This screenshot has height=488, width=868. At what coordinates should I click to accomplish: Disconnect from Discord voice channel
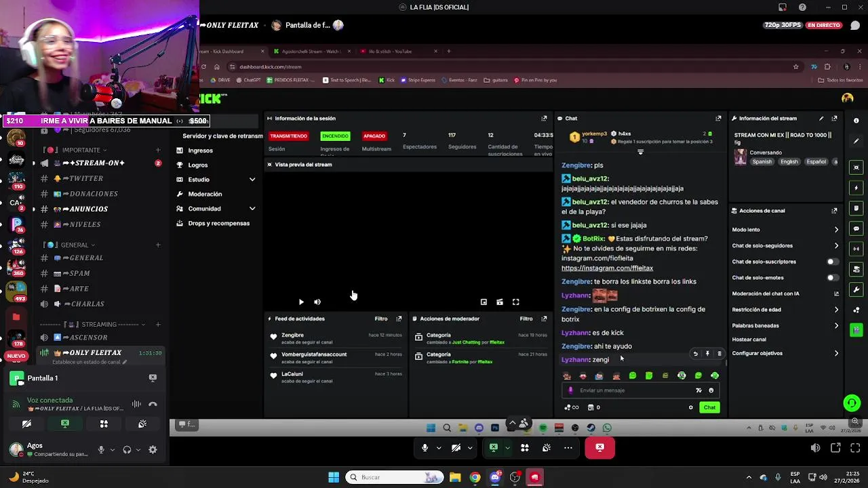pyautogui.click(x=153, y=405)
